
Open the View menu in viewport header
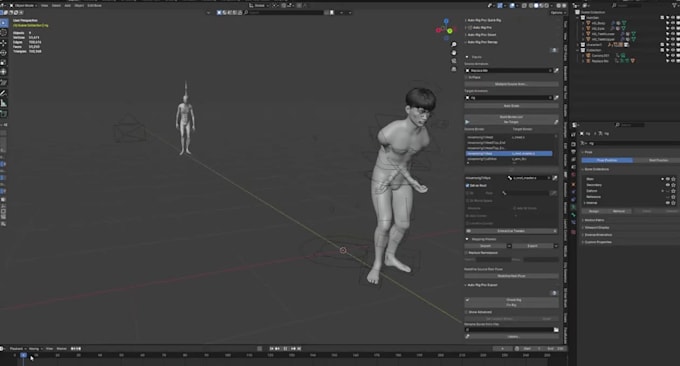tap(44, 6)
